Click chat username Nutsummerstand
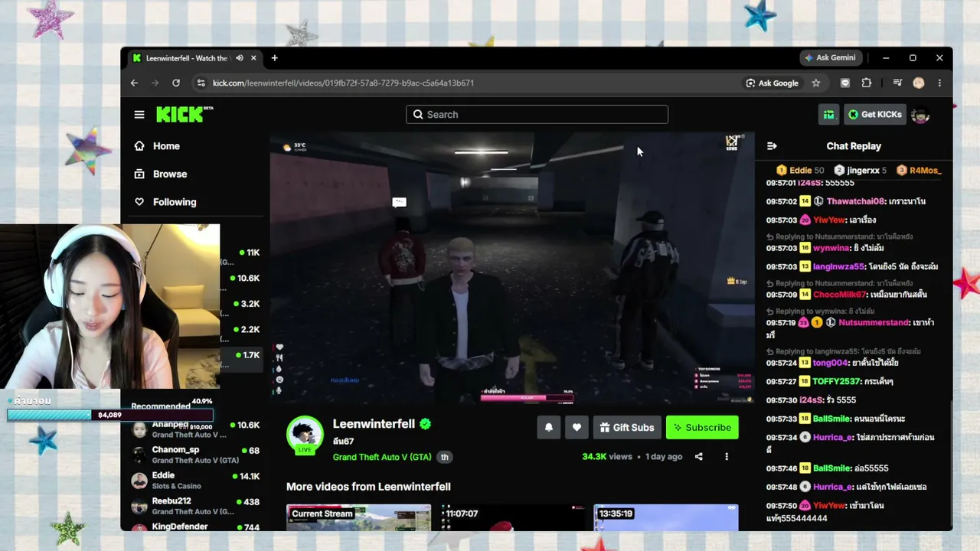This screenshot has width=980, height=551. 874,323
